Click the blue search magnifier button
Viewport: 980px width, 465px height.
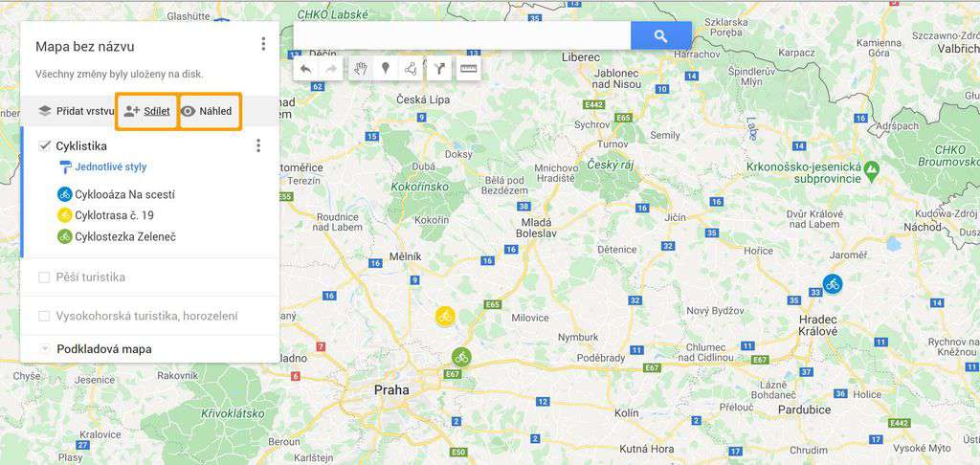coord(660,36)
